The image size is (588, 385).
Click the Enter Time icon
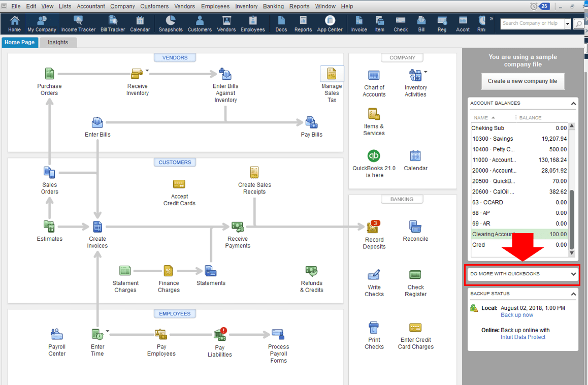click(x=97, y=334)
